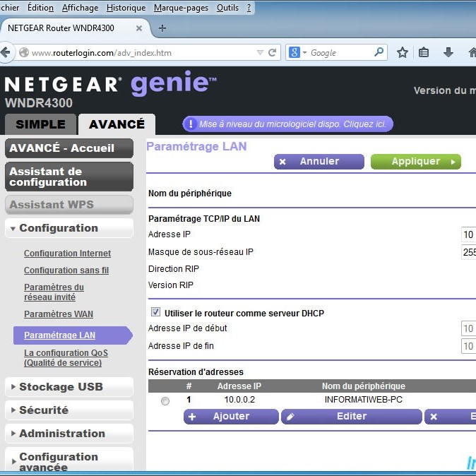476x476 pixels.
Task: Click the Masque de sous-réseau first field
Action: coord(468,252)
